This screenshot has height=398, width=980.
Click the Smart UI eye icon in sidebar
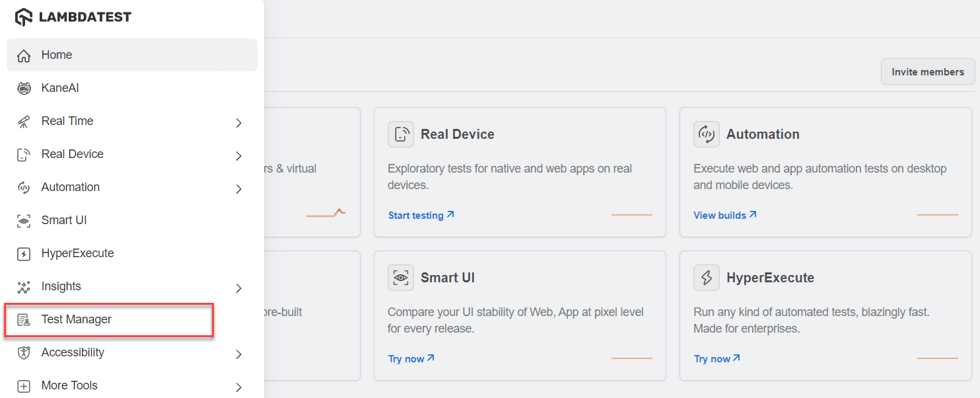pos(23,219)
